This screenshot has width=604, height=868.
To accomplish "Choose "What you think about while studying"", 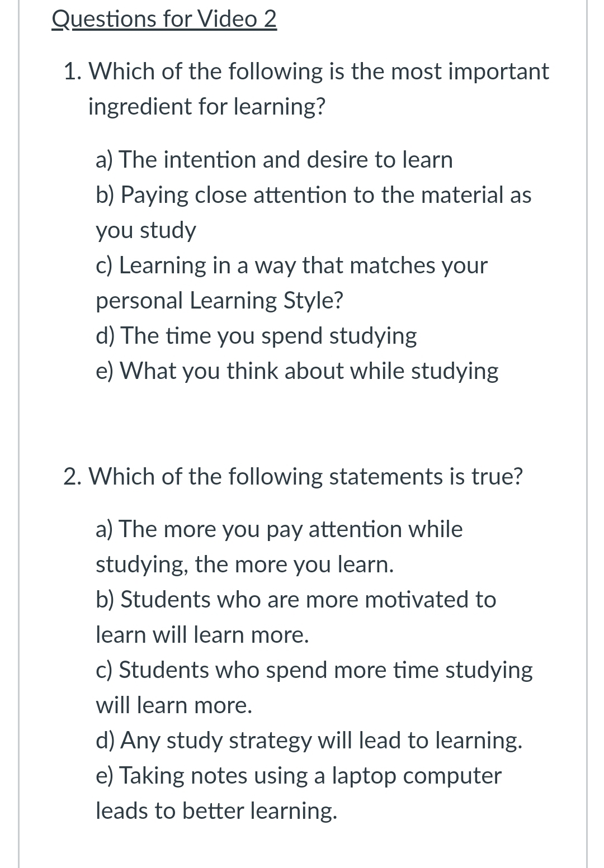I will [297, 371].
